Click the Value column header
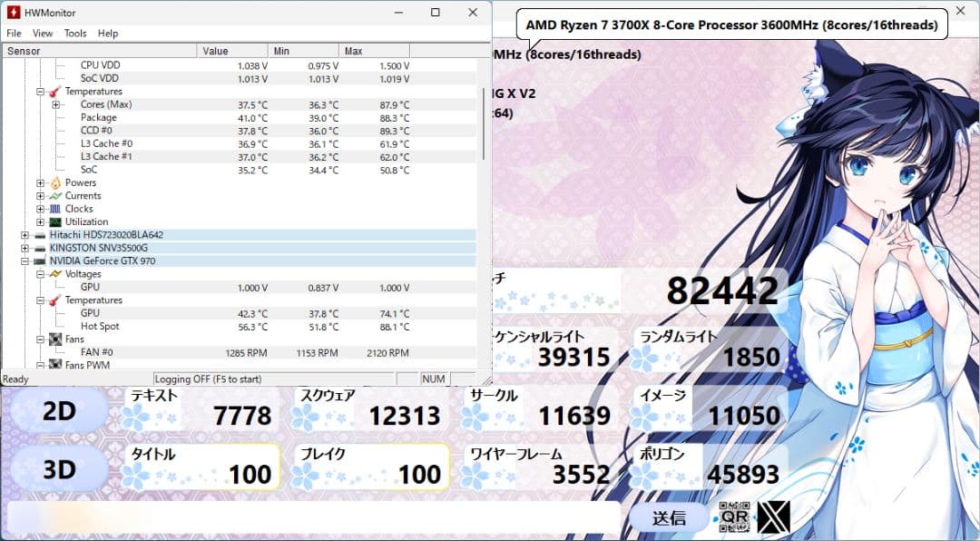Image resolution: width=980 pixels, height=541 pixels. click(232, 51)
